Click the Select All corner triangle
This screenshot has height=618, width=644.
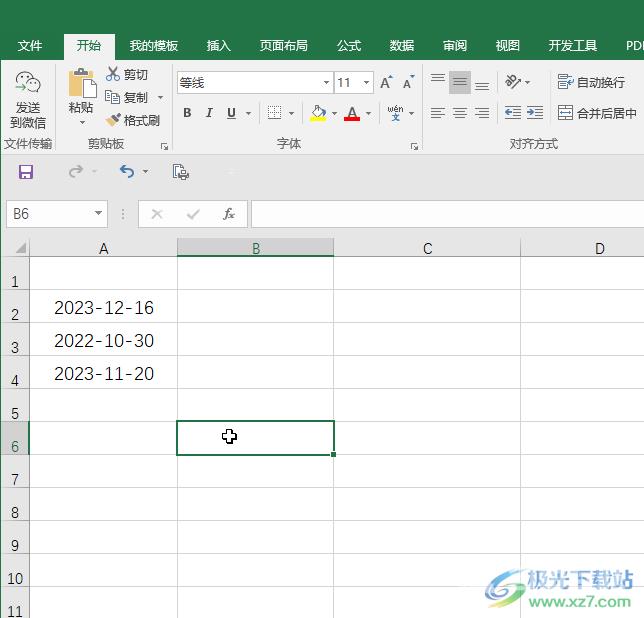(19, 247)
